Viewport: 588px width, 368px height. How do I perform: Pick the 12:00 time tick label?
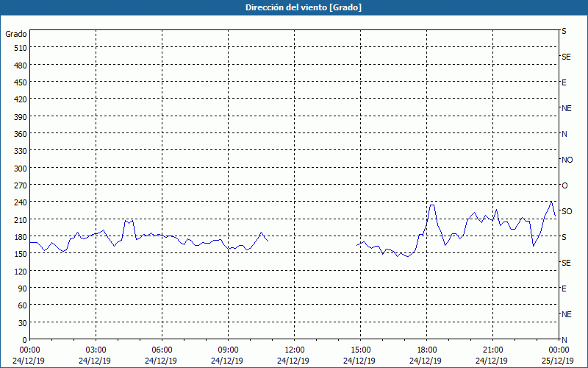(295, 350)
